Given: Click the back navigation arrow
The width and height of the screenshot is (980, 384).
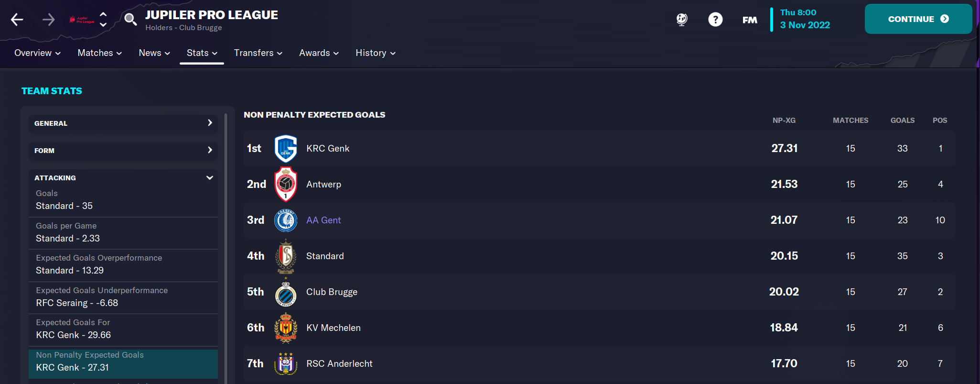Looking at the screenshot, I should click(x=17, y=20).
